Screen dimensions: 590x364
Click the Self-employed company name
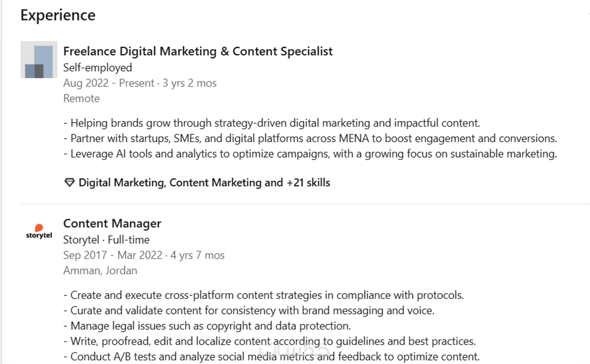point(98,67)
